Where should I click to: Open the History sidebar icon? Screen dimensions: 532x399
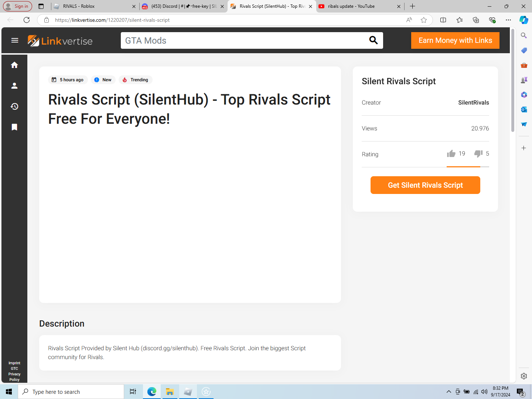coord(14,106)
